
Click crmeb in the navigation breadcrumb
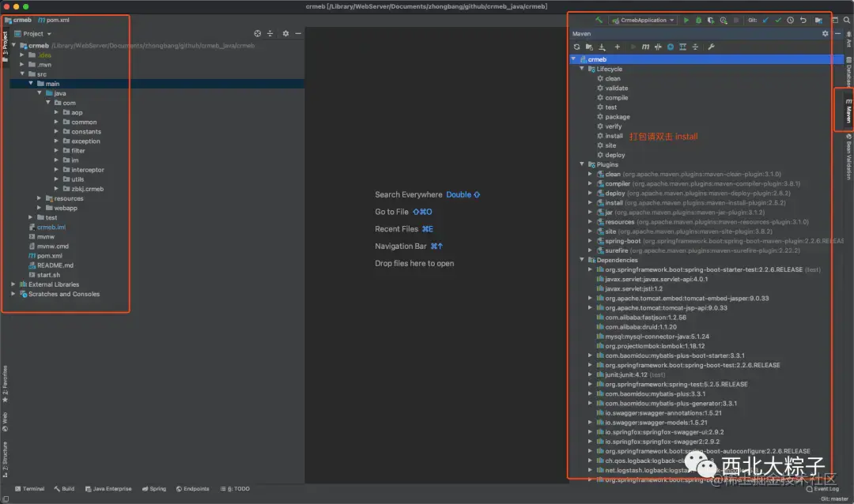pyautogui.click(x=18, y=20)
